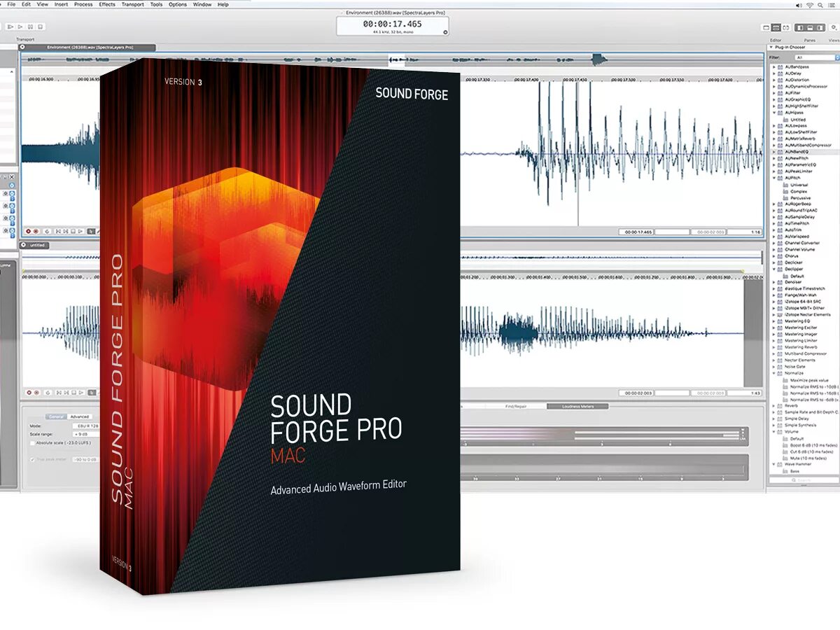Select the Maximize peak value preset
This screenshot has width=840, height=630.
coord(808,380)
